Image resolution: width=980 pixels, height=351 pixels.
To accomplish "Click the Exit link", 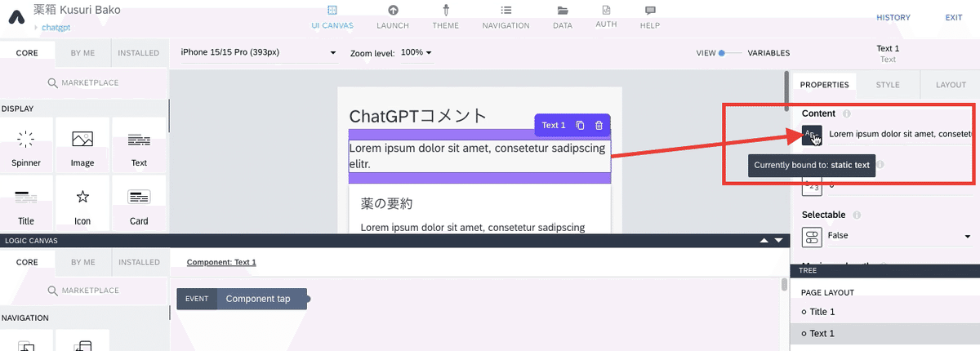I will (954, 17).
